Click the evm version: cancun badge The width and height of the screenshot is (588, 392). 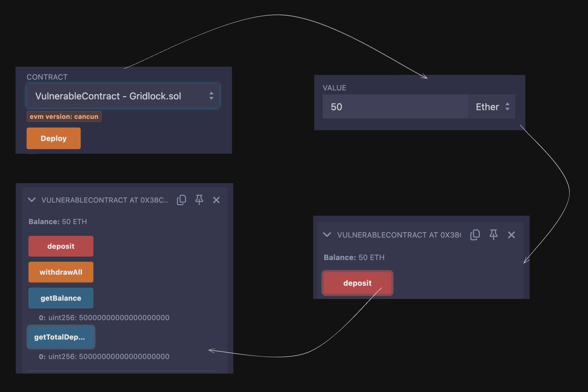64,116
